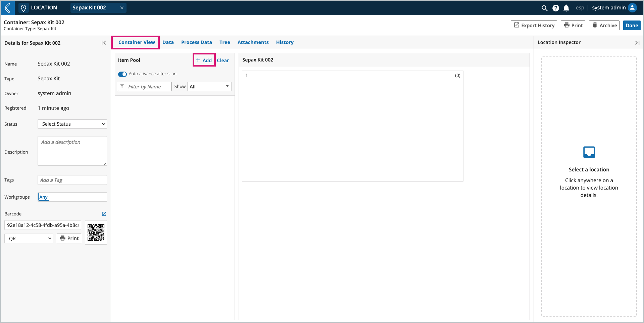Open the system admin user avatar
Viewport: 644px width, 323px height.
(632, 8)
